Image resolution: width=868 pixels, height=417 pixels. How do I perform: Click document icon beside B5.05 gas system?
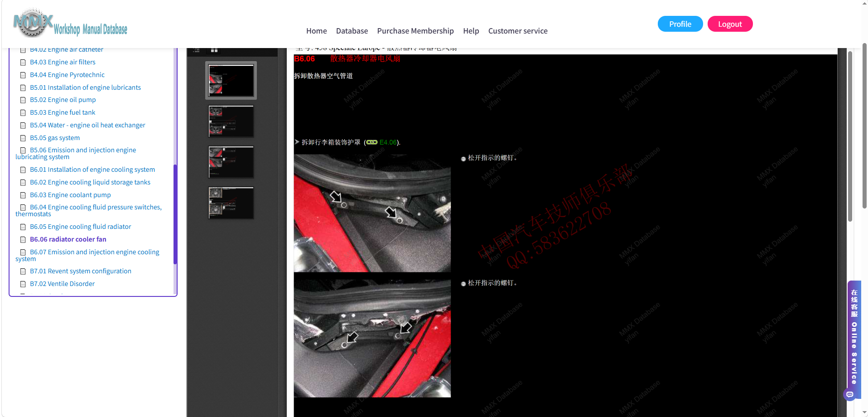tap(23, 138)
